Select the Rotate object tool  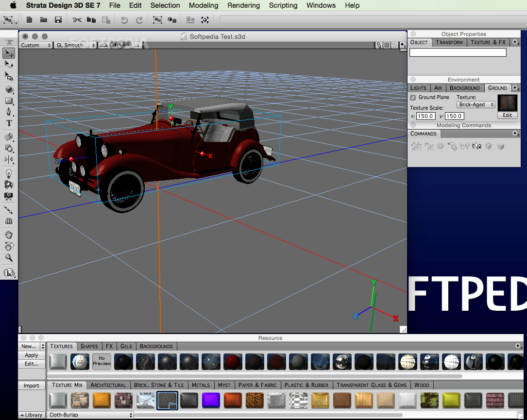pyautogui.click(x=9, y=64)
